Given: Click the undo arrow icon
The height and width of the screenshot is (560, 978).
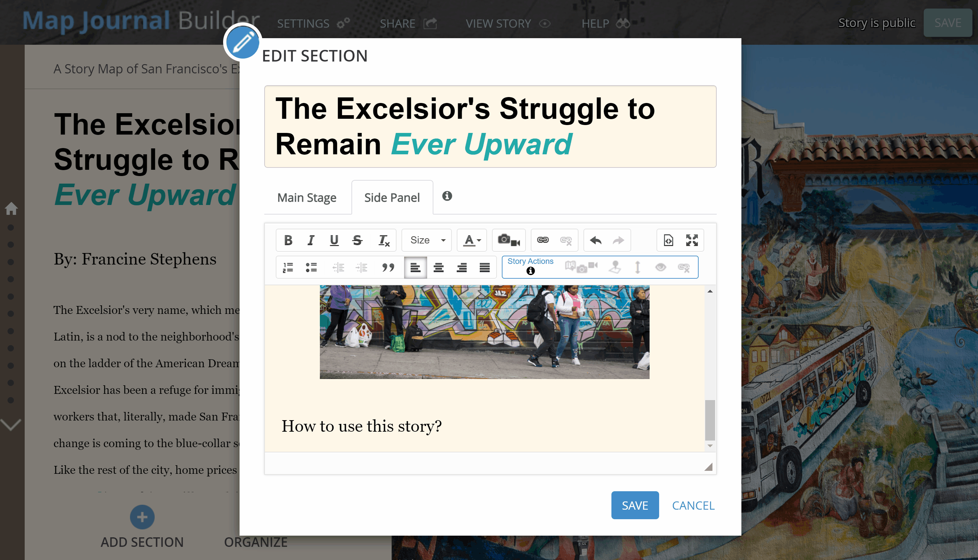Looking at the screenshot, I should point(595,241).
